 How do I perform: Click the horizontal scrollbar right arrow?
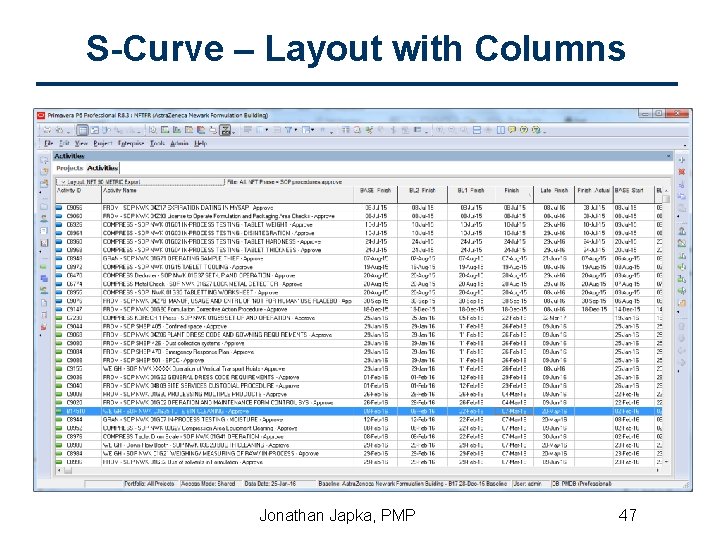tap(658, 471)
